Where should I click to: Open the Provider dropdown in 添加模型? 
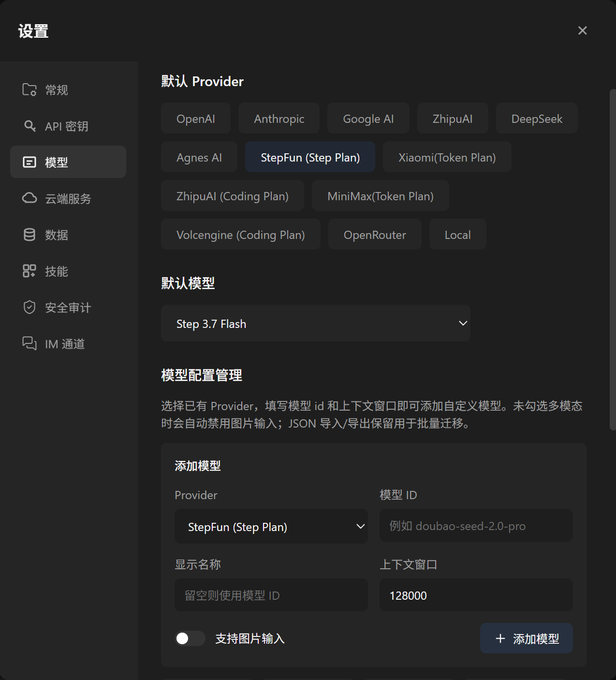point(271,526)
